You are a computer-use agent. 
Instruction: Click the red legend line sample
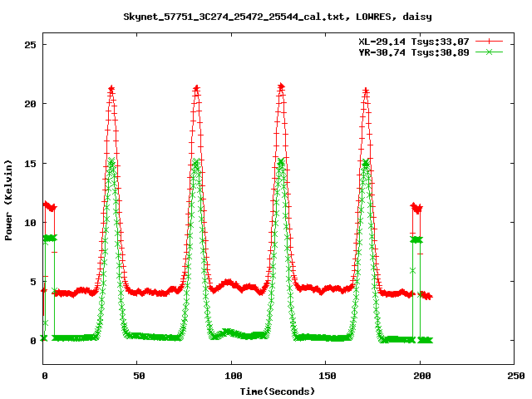click(489, 42)
